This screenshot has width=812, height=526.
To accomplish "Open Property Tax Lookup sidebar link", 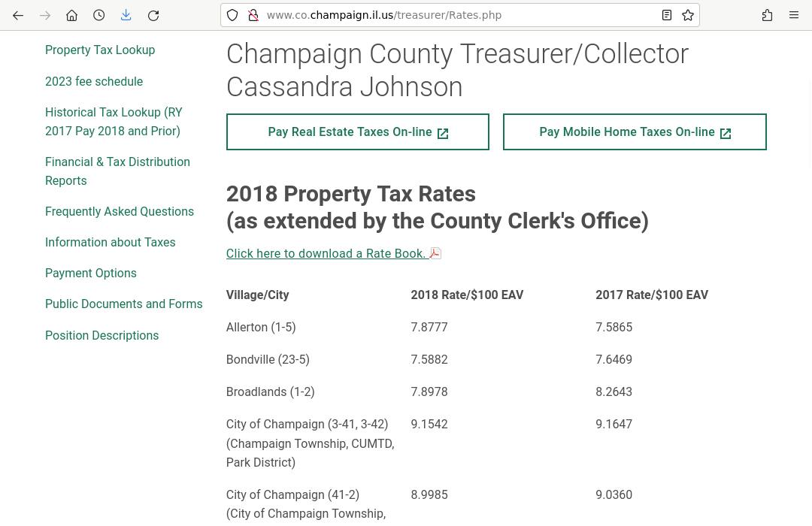I will tap(100, 50).
